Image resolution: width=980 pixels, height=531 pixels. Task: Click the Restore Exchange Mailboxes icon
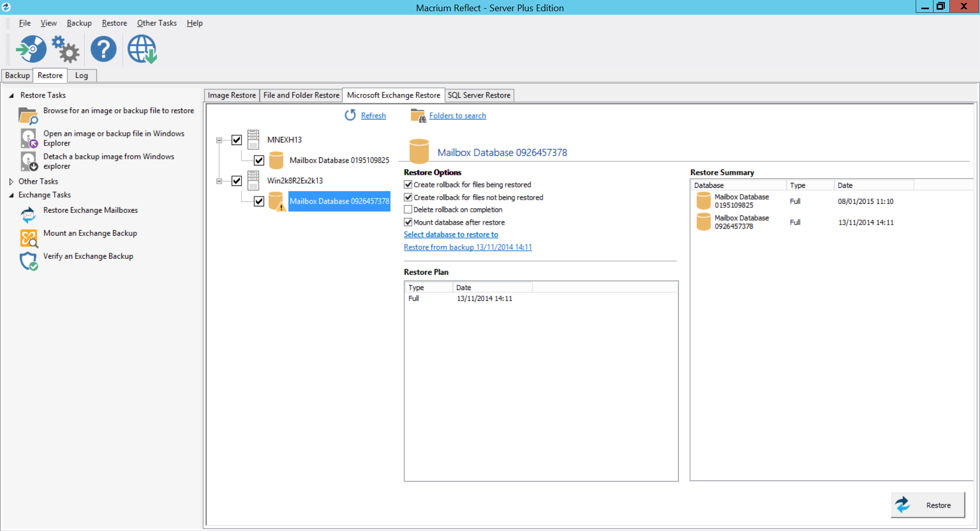point(28,215)
